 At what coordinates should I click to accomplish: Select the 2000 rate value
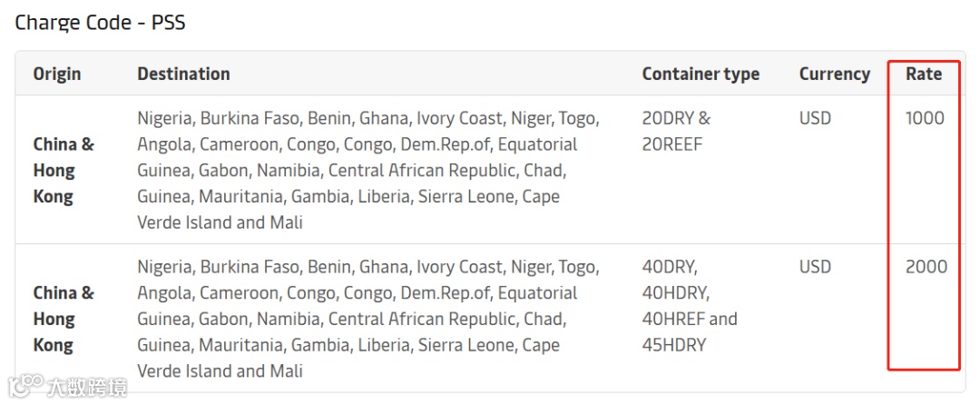[926, 267]
